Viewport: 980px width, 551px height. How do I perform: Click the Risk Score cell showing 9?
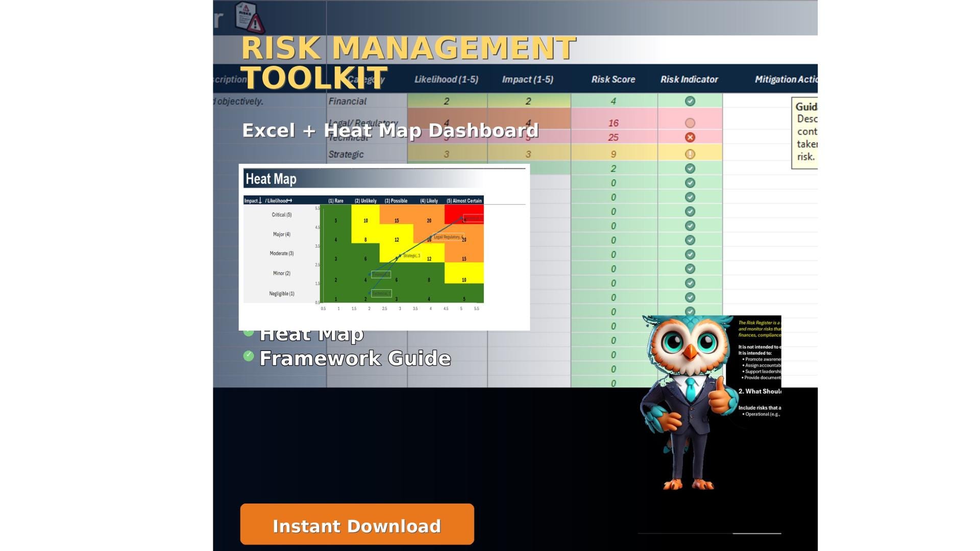(614, 154)
